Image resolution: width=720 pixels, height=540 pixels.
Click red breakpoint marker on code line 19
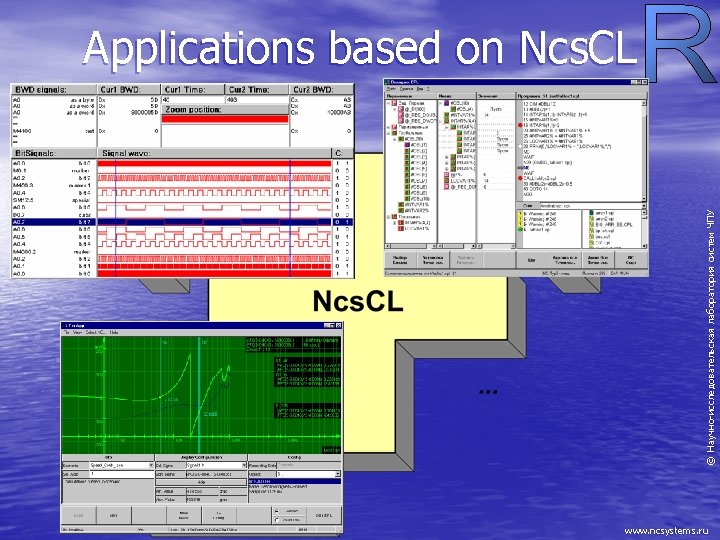tap(520, 125)
